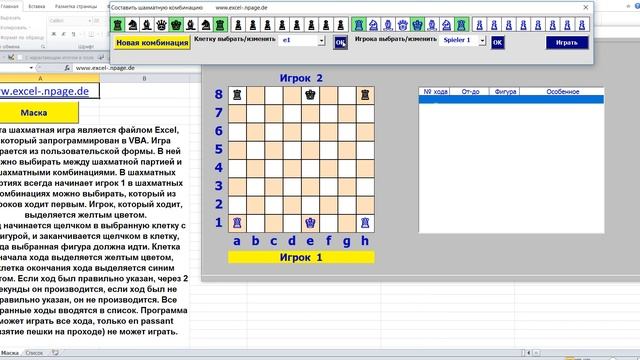
Task: Pick the leftmost black rook in the piece palette
Action: [x=118, y=25]
